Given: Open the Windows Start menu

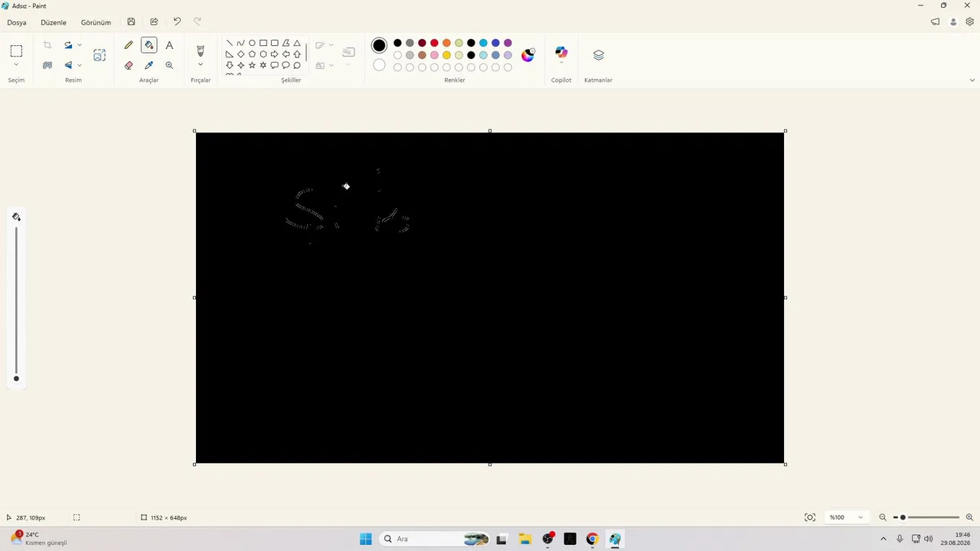Looking at the screenshot, I should click(366, 539).
